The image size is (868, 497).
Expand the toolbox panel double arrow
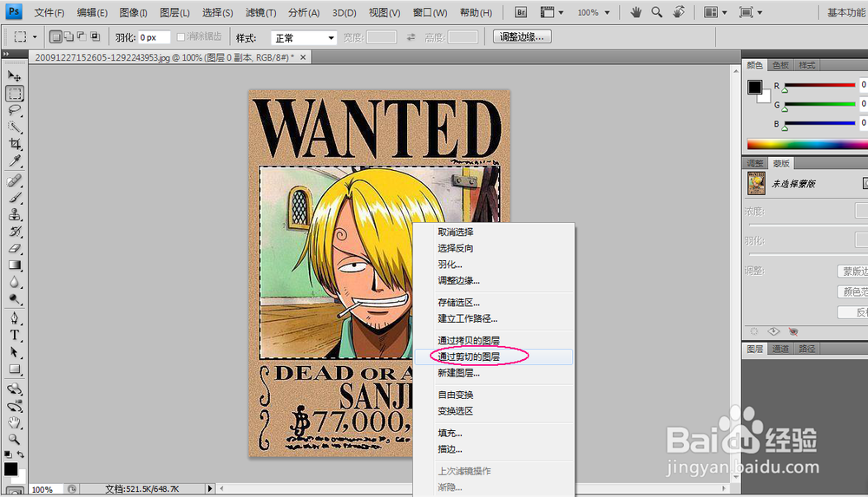pyautogui.click(x=5, y=55)
